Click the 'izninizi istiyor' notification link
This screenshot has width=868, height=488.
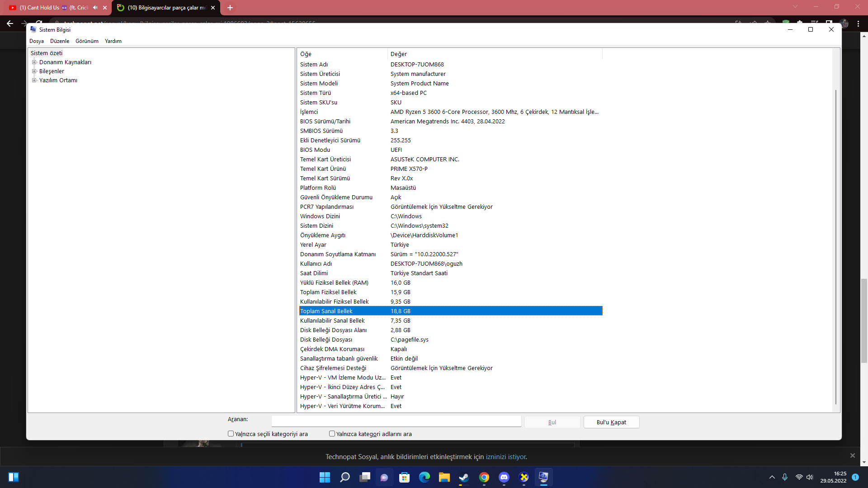505,457
